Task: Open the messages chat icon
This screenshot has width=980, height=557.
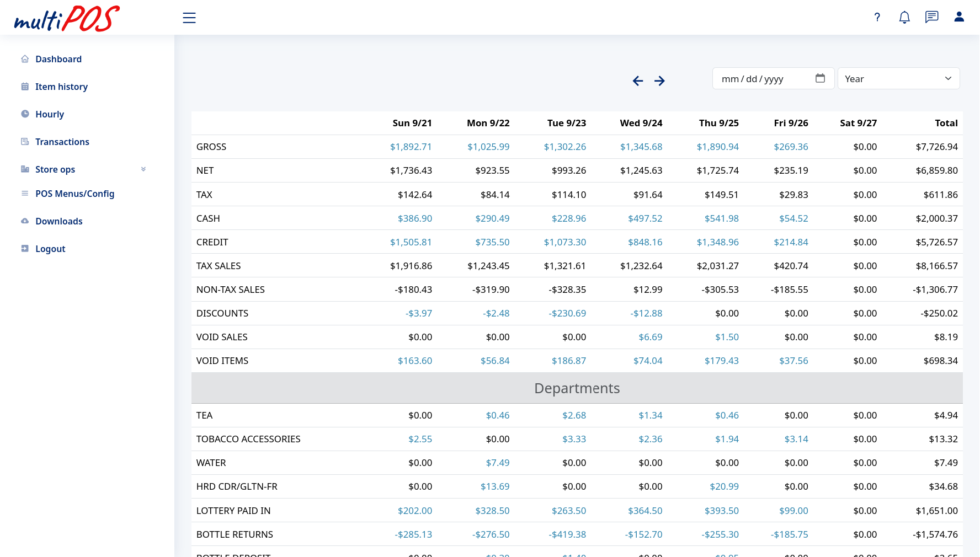Action: point(931,17)
